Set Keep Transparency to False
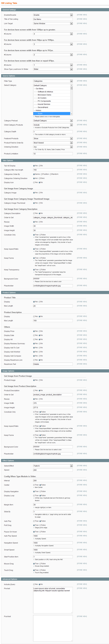The width and height of the screenshot is (109, 644). tap(40, 270)
